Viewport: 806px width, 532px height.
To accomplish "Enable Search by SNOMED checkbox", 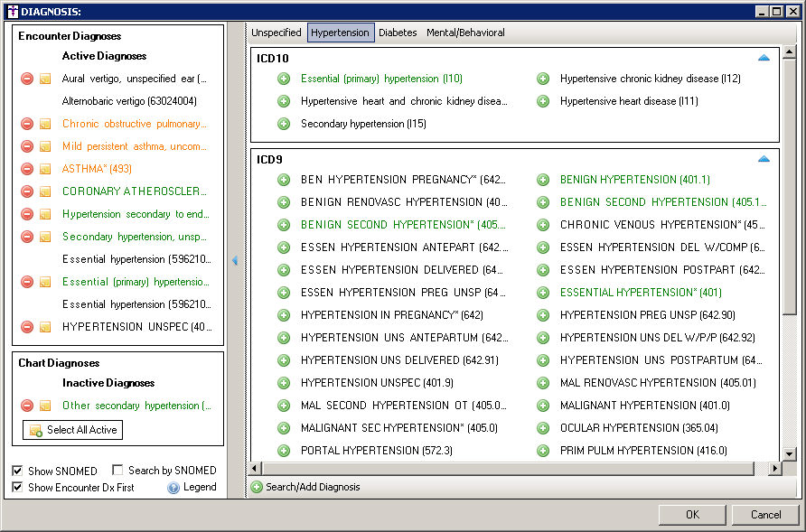I will pos(118,471).
